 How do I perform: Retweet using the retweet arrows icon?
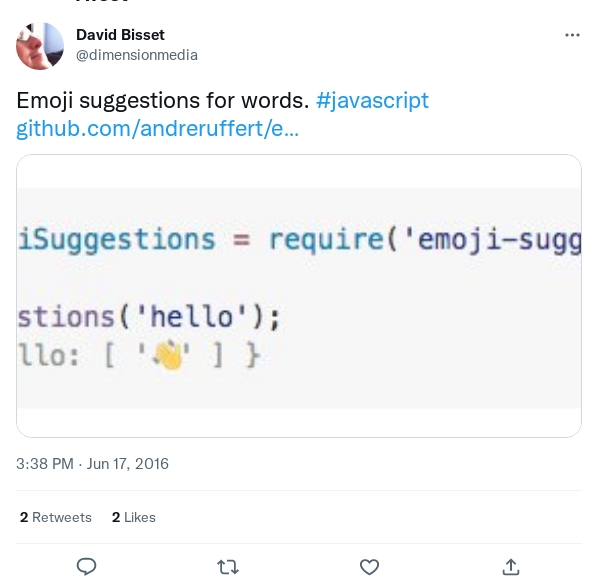[x=228, y=567]
